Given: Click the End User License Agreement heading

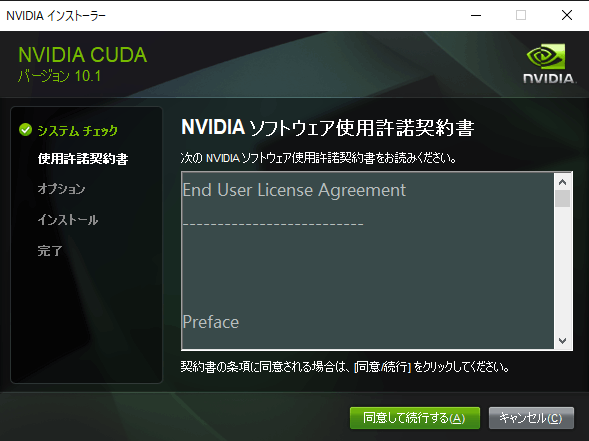Looking at the screenshot, I should [294, 190].
